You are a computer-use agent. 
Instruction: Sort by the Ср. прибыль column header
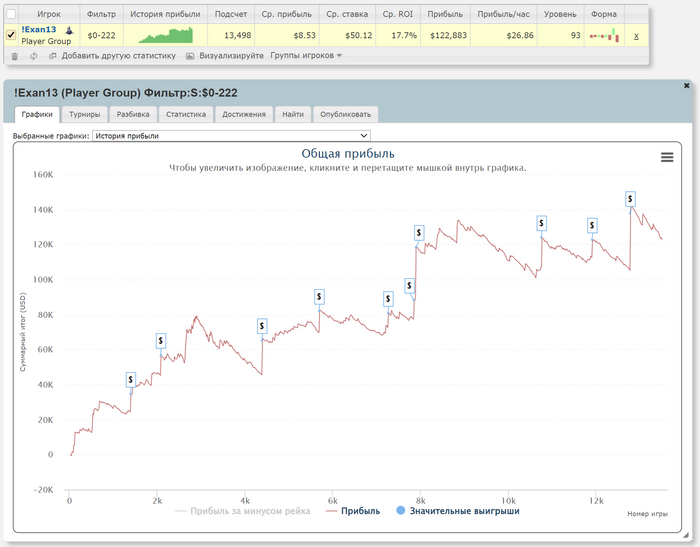[x=287, y=14]
